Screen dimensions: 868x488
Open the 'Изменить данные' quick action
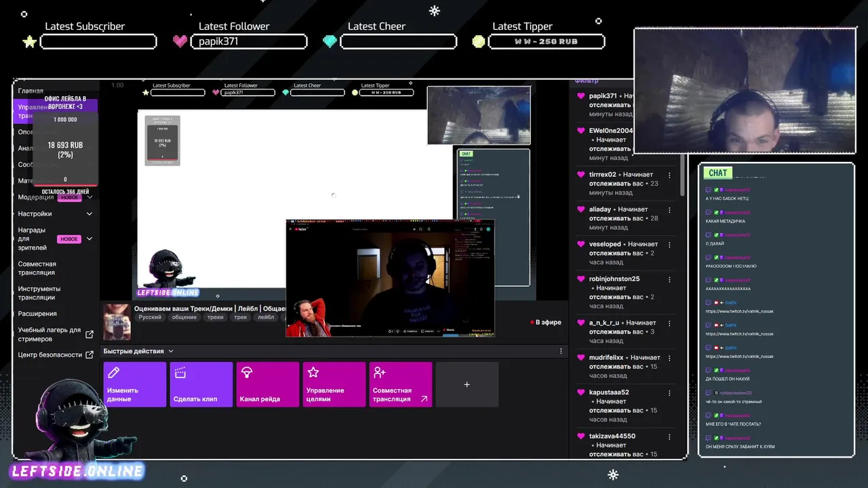point(135,384)
